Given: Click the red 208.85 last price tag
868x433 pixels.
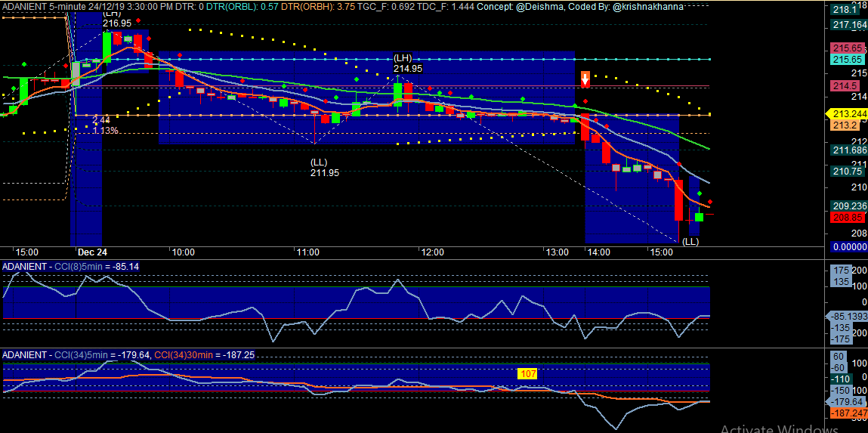Looking at the screenshot, I should coord(846,218).
